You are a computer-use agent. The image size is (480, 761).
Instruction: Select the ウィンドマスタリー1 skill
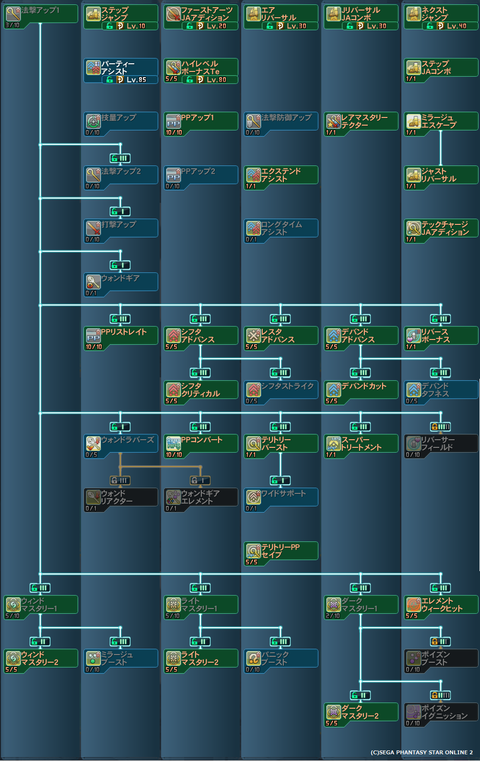[x=41, y=608]
